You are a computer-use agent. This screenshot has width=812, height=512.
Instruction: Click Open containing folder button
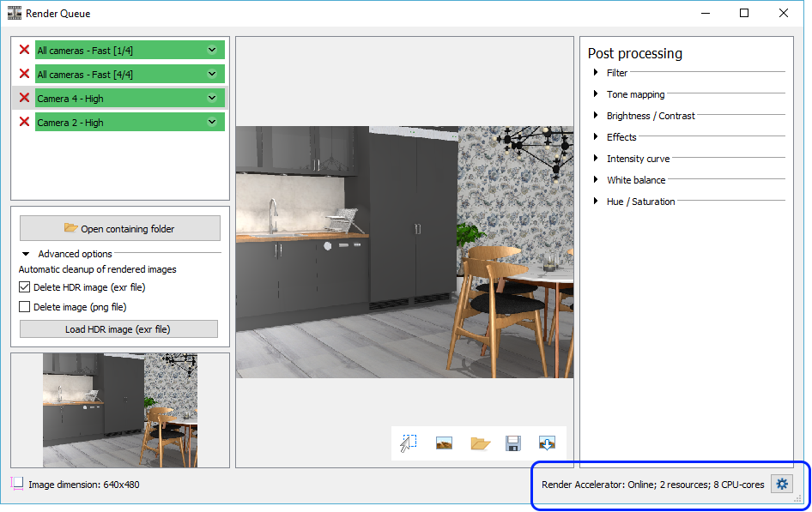point(119,228)
